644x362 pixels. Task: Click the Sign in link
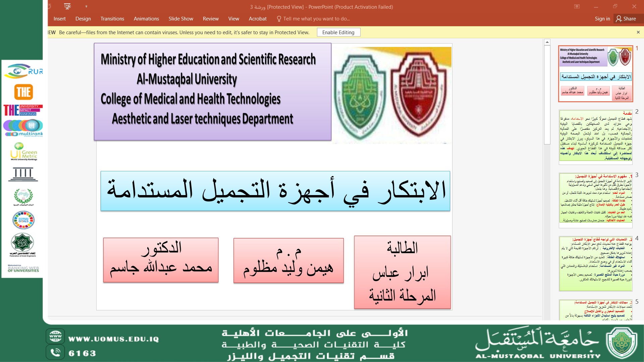pyautogui.click(x=602, y=19)
